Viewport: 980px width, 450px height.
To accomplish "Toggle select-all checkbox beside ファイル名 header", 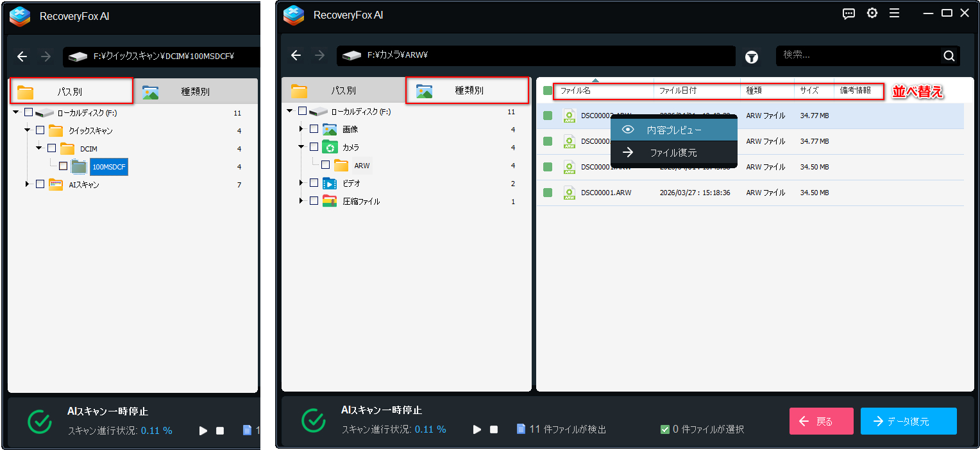I will point(547,91).
